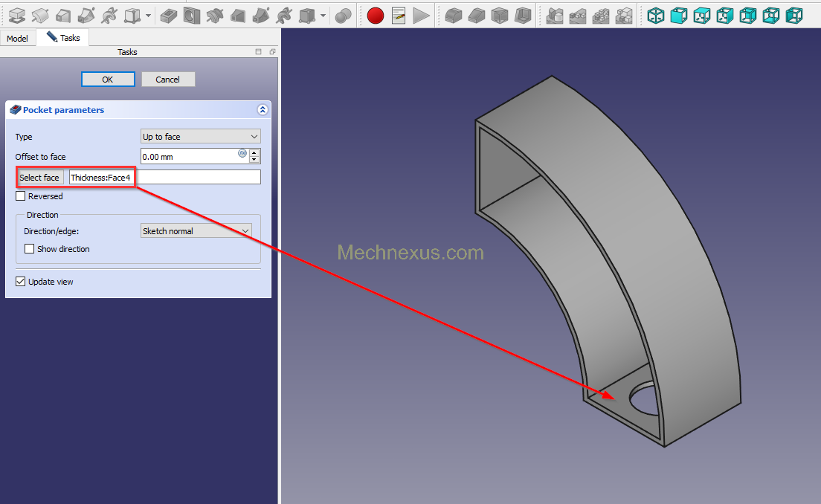Switch to the Tasks tab
The image size is (821, 504).
pyautogui.click(x=63, y=38)
